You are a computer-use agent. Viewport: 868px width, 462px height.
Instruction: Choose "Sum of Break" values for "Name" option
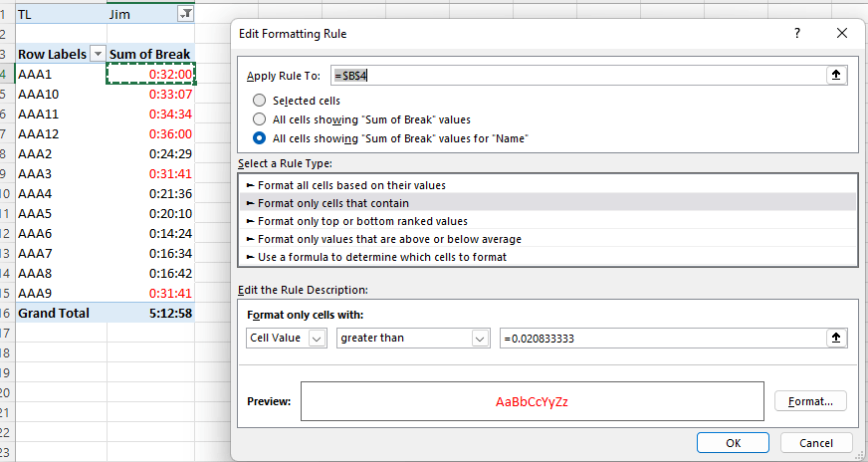pyautogui.click(x=259, y=138)
